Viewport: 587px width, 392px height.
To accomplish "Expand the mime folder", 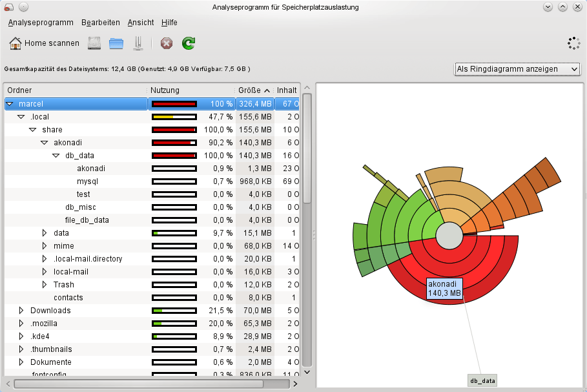I will 45,246.
